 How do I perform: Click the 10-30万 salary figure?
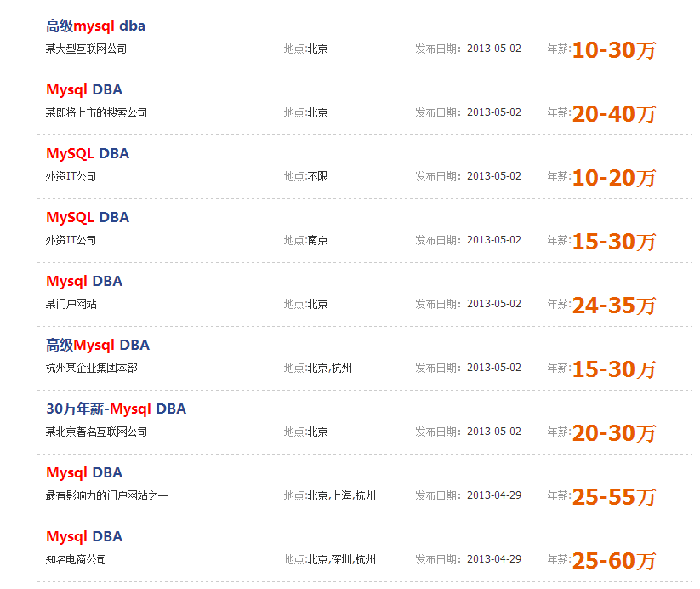(614, 50)
